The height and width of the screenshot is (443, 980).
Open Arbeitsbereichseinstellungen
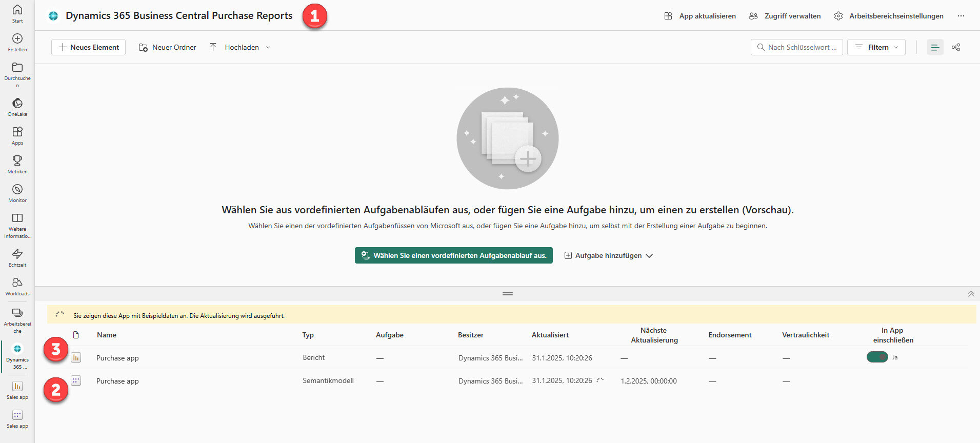point(889,16)
